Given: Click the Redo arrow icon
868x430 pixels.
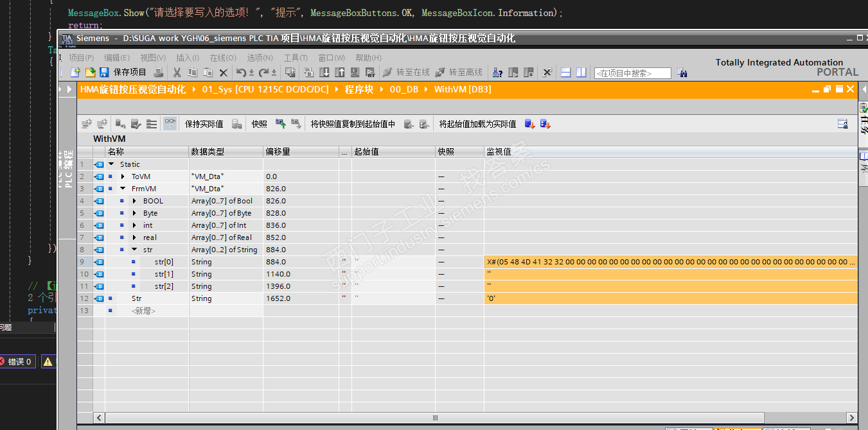Looking at the screenshot, I should click(x=263, y=73).
